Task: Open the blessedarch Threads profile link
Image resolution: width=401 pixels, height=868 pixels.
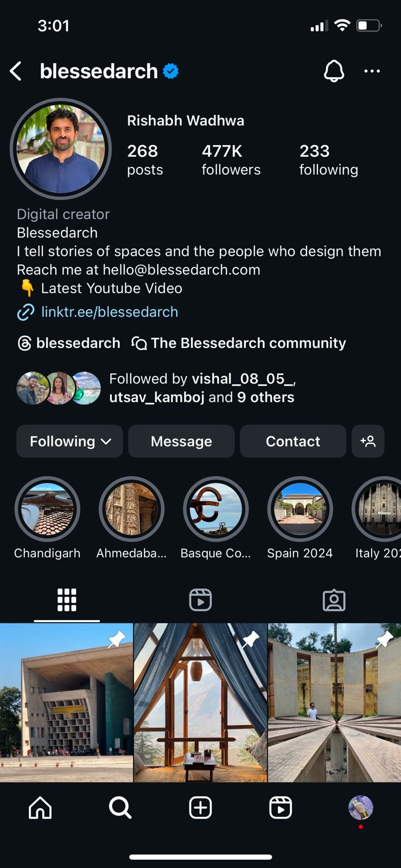Action: pos(69,343)
